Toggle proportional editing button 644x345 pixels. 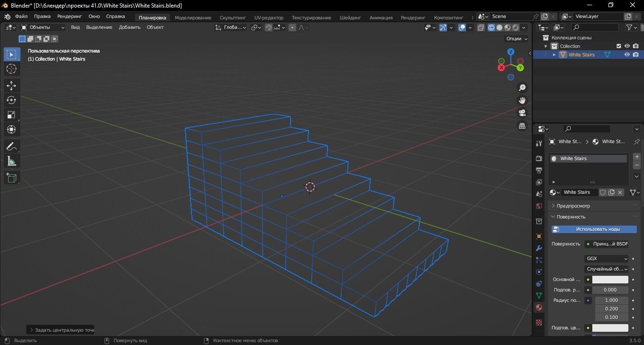tap(292, 27)
